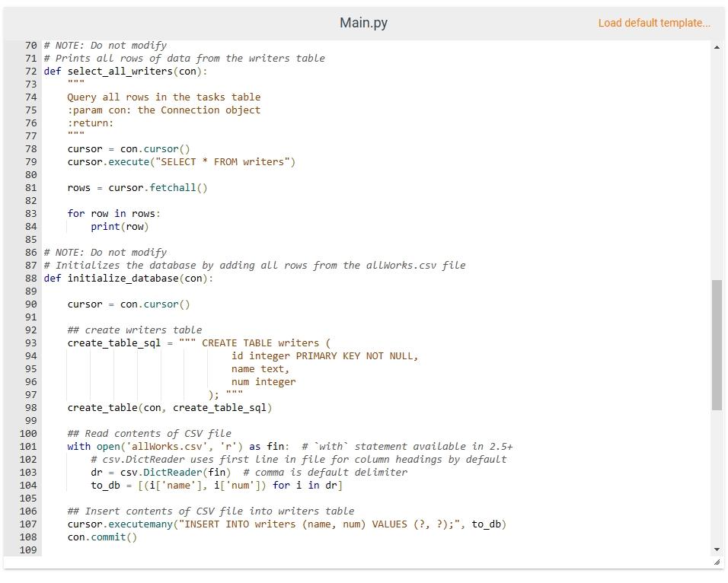The height and width of the screenshot is (583, 728).
Task: Click '# Initializes the database' comment on line 87
Action: 254,265
